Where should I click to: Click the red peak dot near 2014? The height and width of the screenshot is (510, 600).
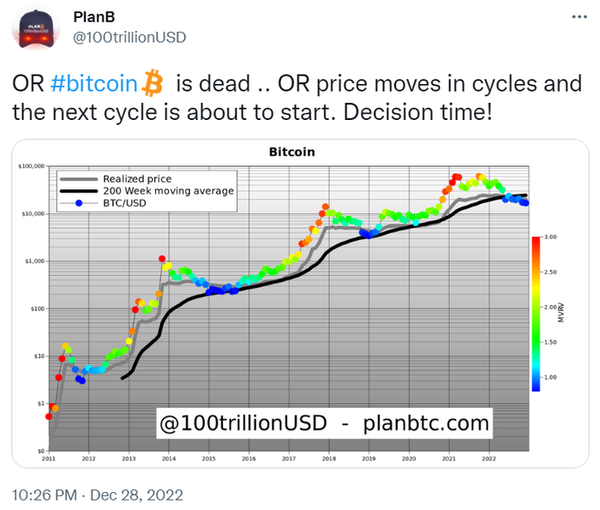[x=162, y=259]
